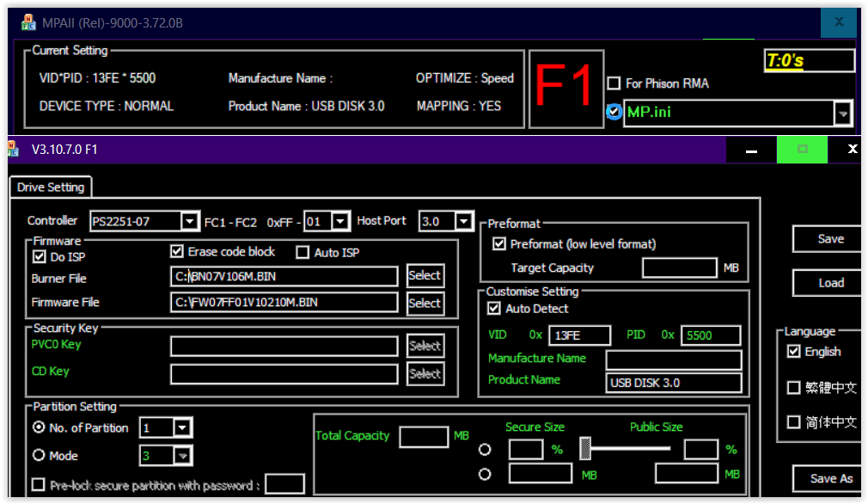Maximize the V3.10.7.0 F1 settings window
The image size is (868, 504).
802,150
